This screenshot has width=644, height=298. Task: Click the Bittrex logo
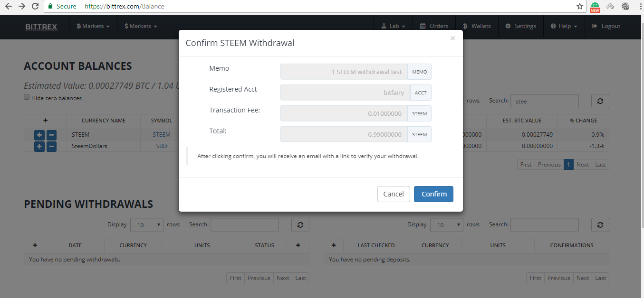[41, 27]
